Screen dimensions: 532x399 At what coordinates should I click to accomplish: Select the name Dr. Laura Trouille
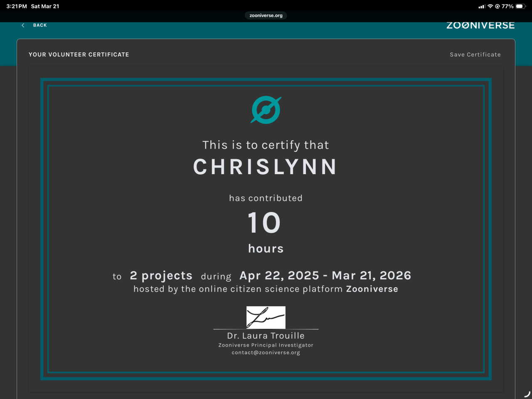tap(266, 335)
